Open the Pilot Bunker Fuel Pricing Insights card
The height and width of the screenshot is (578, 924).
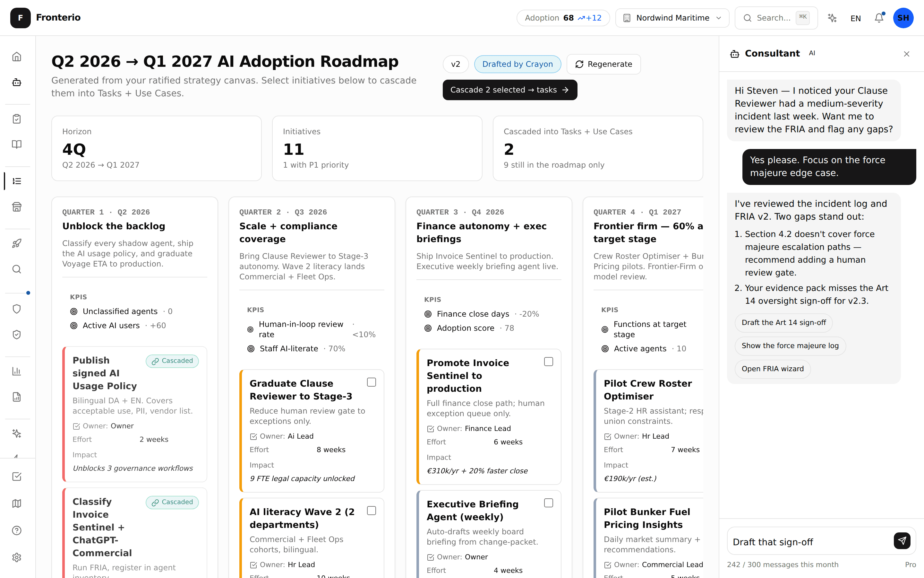649,538
